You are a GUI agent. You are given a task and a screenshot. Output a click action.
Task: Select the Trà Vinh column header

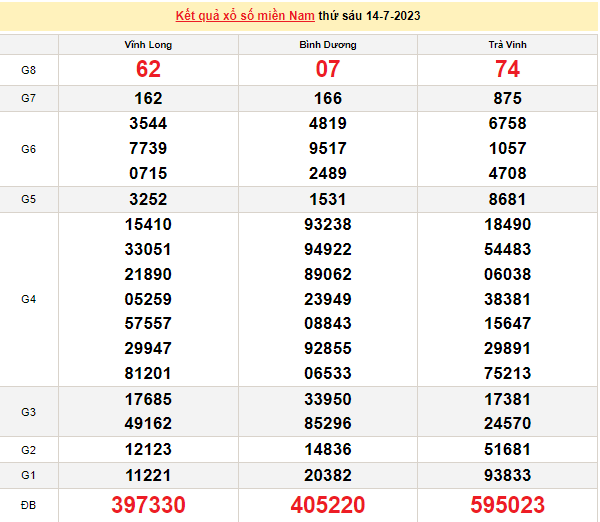508,45
